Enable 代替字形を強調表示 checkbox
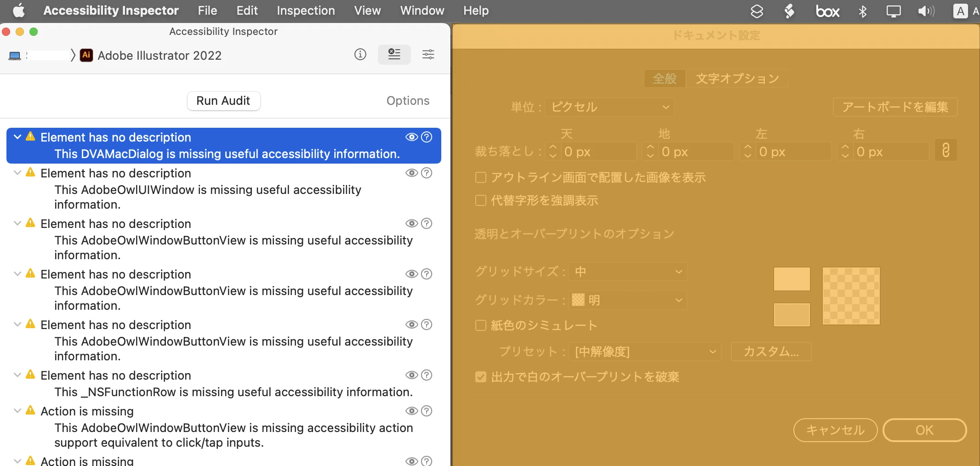Image resolution: width=980 pixels, height=466 pixels. (481, 200)
